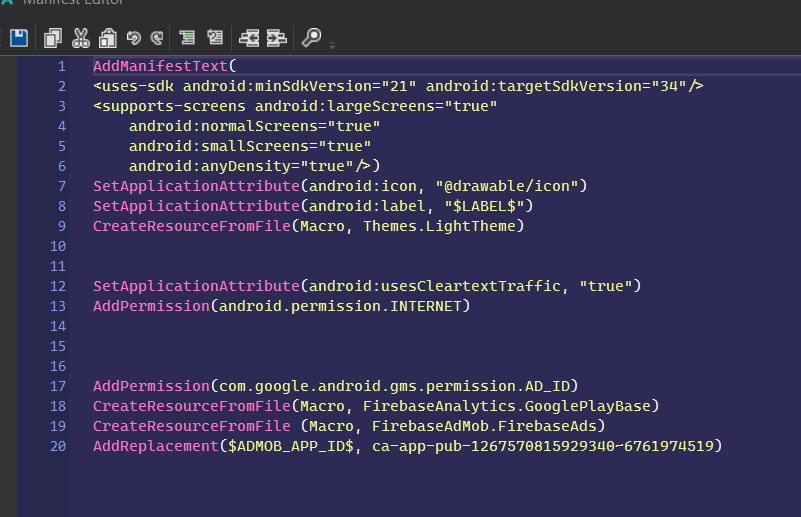The image size is (801, 517).
Task: Click $ADMOB_APP_ID$ in AddReplacement line
Action: coord(291,446)
